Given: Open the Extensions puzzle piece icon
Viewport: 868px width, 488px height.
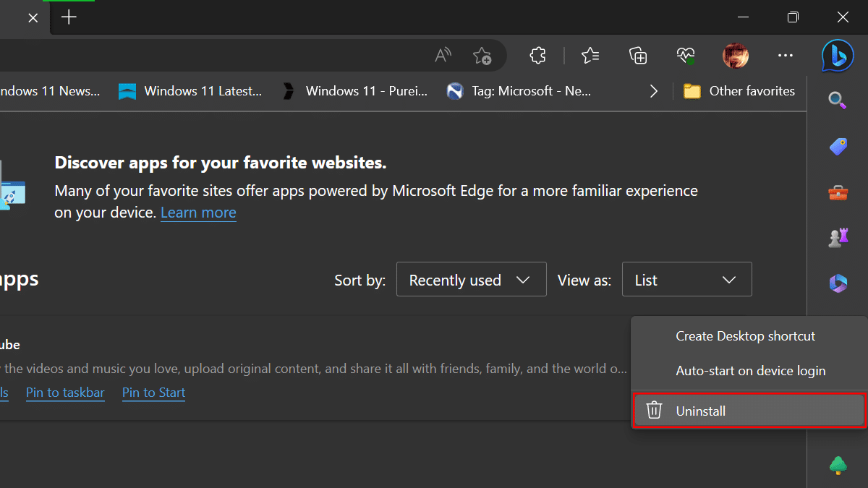Looking at the screenshot, I should tap(537, 56).
